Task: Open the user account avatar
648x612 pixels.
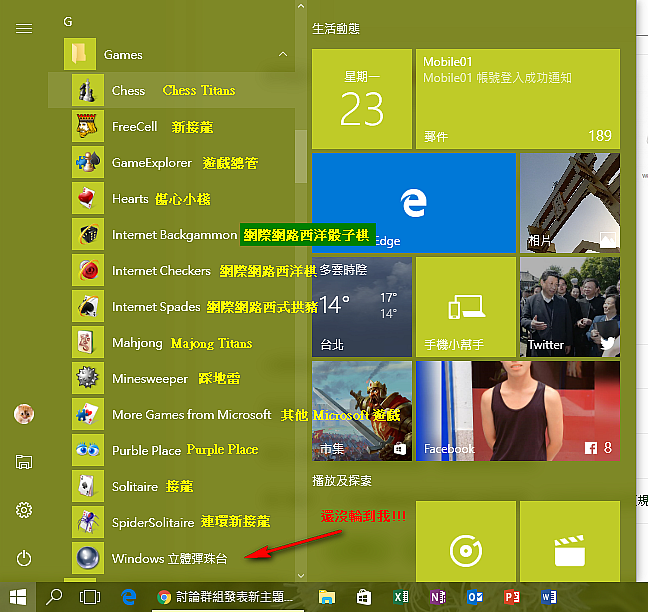Action: point(24,414)
